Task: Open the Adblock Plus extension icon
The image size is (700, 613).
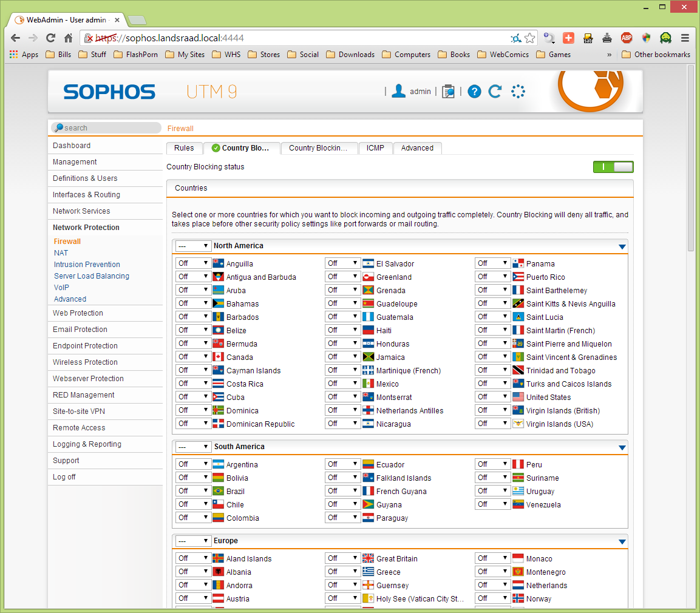Action: [627, 38]
